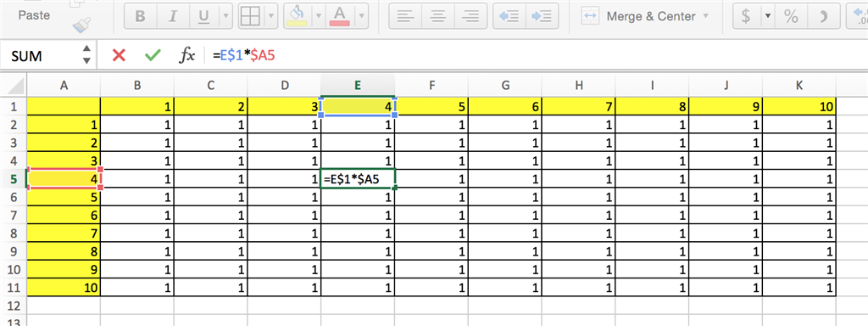Open the underline style dropdown arrow

225,16
